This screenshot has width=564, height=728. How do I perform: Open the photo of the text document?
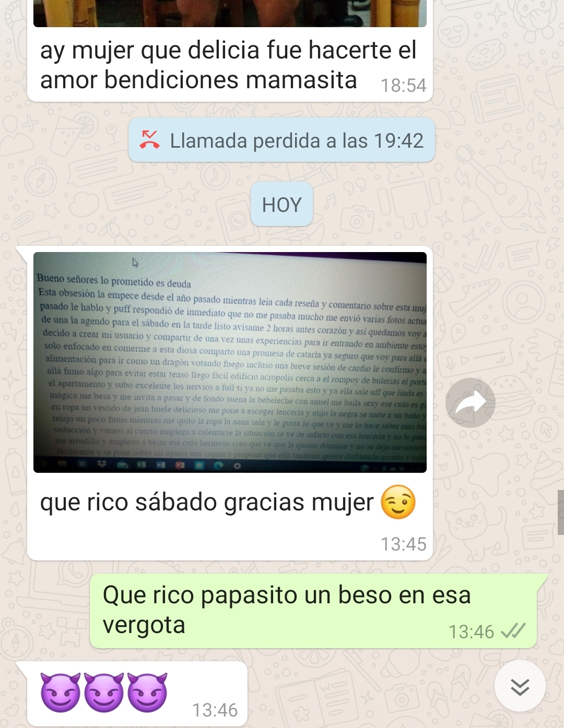point(230,362)
